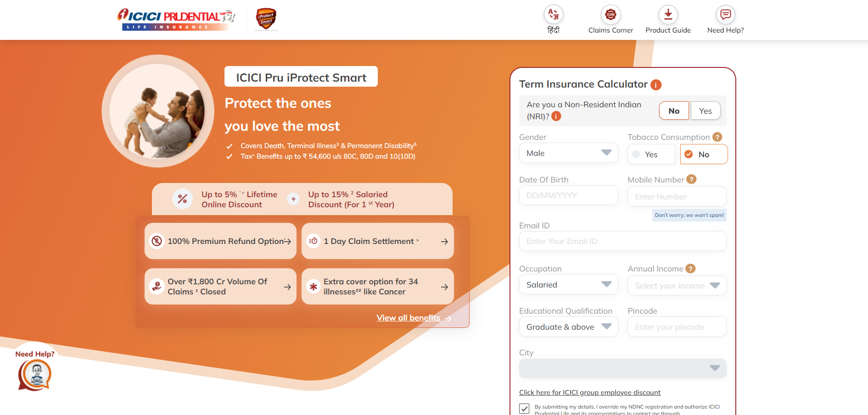Open 100% Premium Refund Option text
The width and height of the screenshot is (868, 415).
pos(226,241)
